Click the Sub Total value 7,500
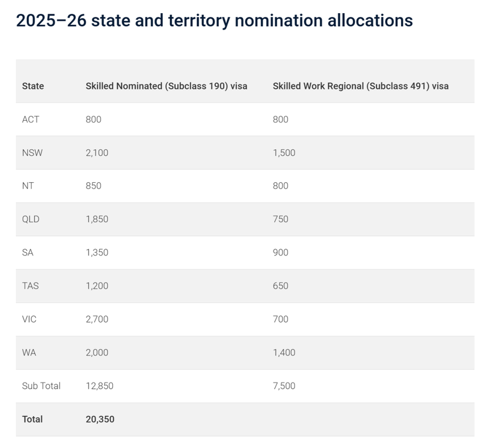 pos(284,386)
